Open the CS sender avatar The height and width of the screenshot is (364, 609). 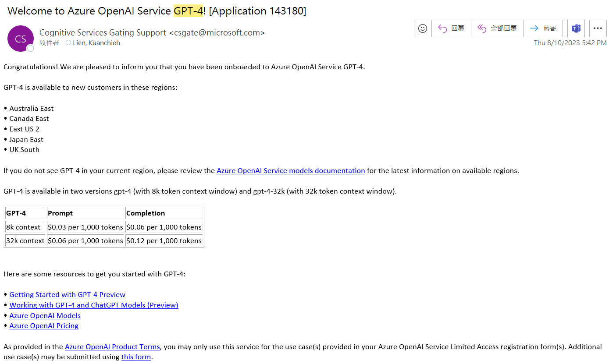click(21, 39)
